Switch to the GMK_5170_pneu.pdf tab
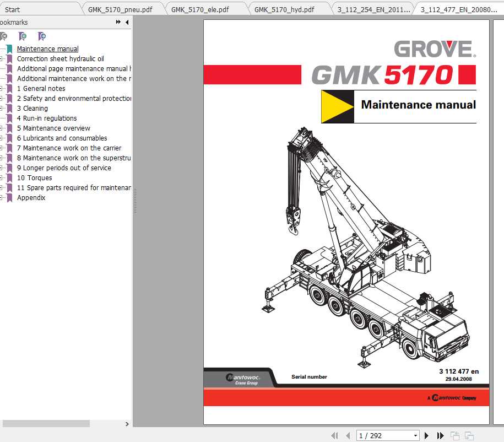The height and width of the screenshot is (442, 504). 120,9
